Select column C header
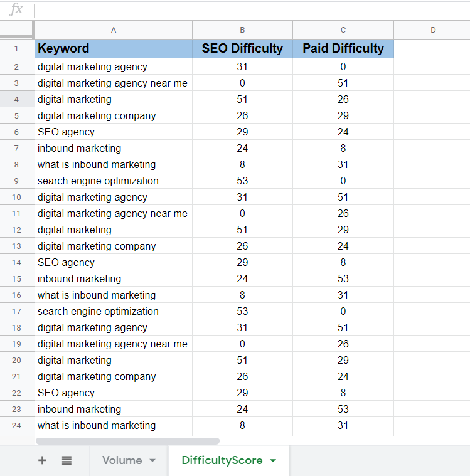Viewport: 470px width, 476px height. point(343,29)
